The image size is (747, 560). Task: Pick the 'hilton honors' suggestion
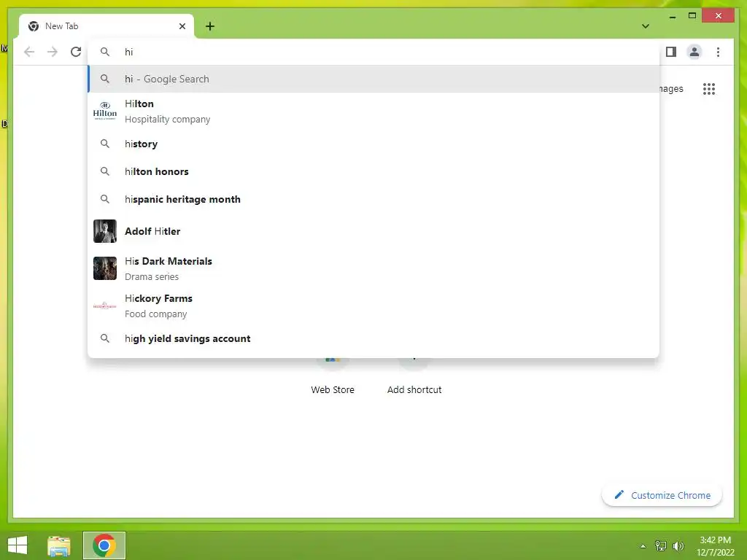click(373, 171)
